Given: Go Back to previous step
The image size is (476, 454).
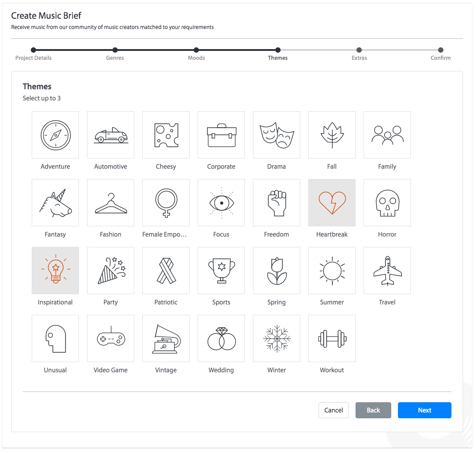Looking at the screenshot, I should [373, 410].
